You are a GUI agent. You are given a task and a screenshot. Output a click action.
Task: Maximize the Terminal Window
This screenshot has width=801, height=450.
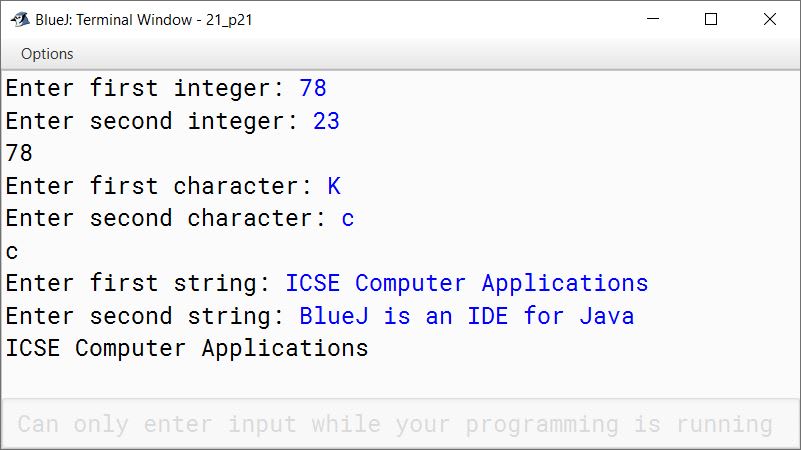coord(711,19)
